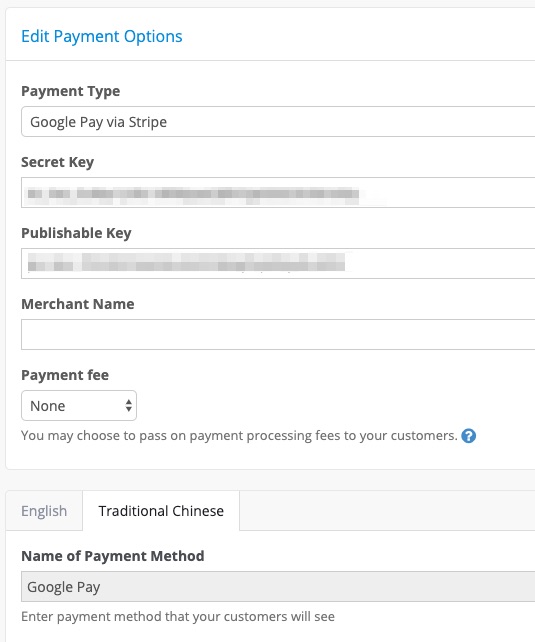Click the Name of Payment Method label
This screenshot has width=535, height=642.
[x=113, y=556]
